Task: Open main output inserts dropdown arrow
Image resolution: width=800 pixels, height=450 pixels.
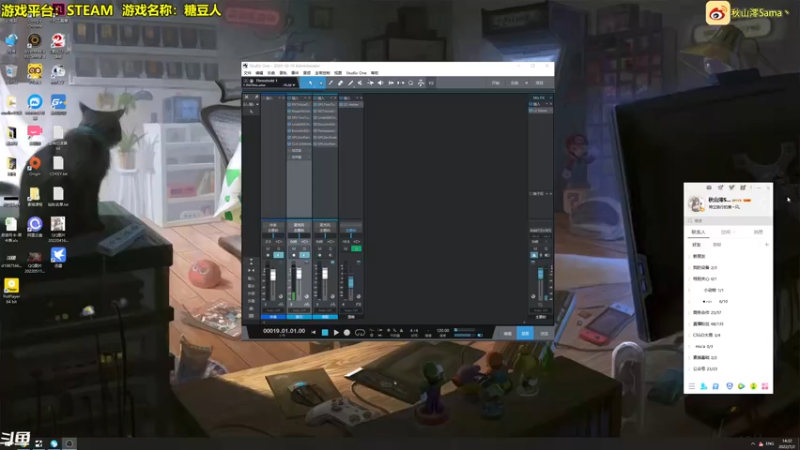Action: (x=546, y=104)
